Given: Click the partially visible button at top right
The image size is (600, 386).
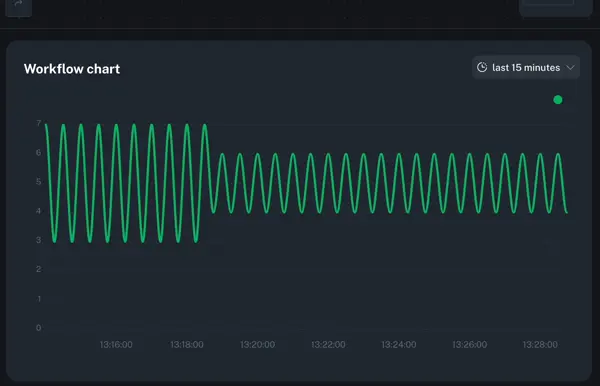Looking at the screenshot, I should (x=555, y=7).
